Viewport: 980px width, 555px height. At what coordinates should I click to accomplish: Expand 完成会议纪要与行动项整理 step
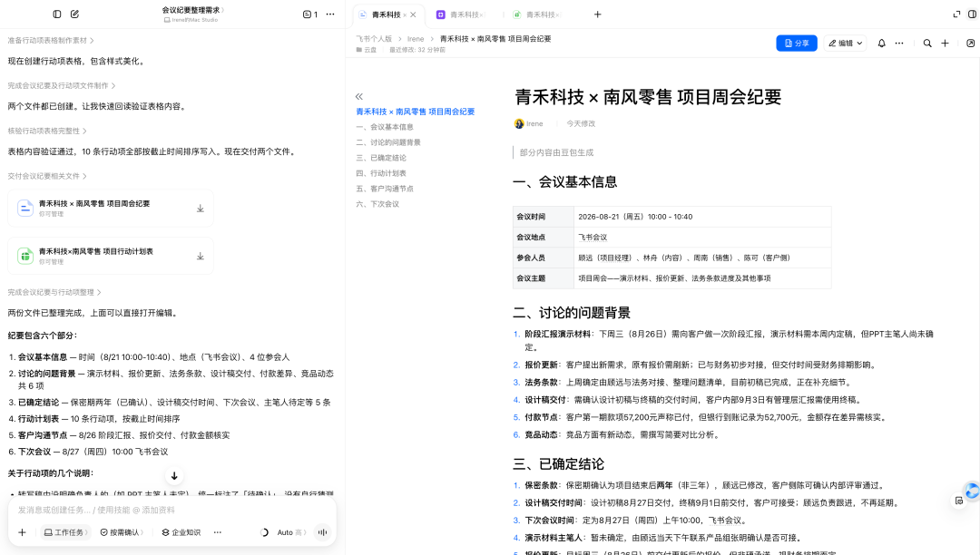(x=54, y=292)
